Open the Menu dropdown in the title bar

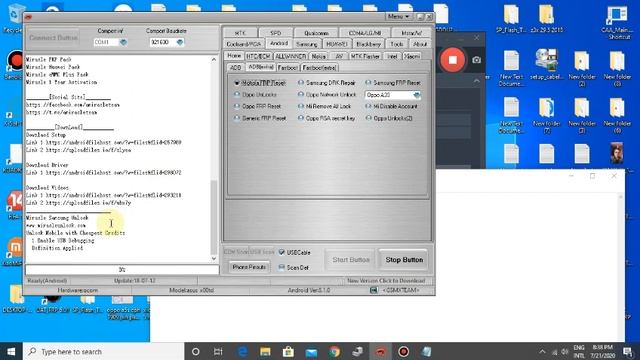click(x=398, y=17)
